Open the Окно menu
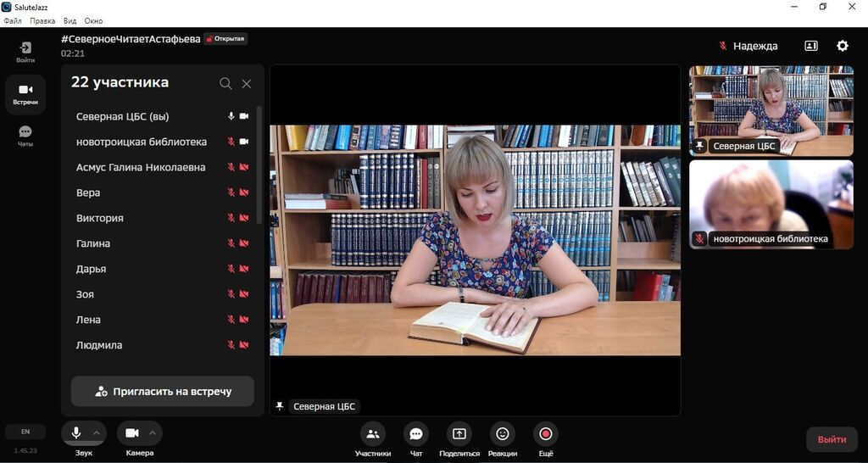Screen dimensions: 868x463 click(x=94, y=20)
